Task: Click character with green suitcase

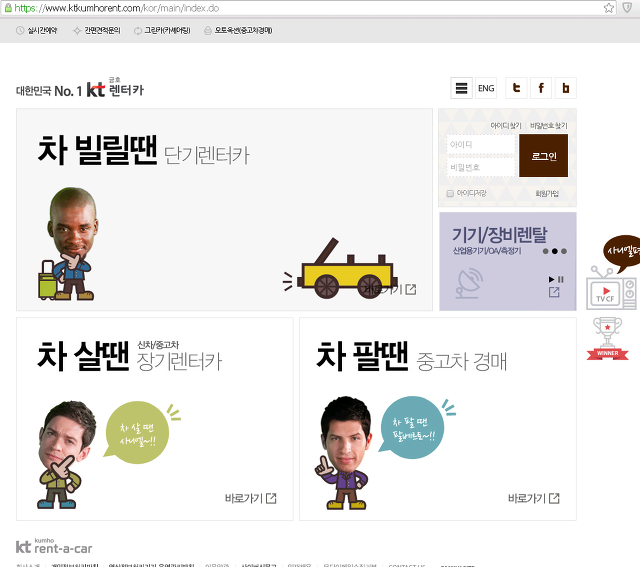Action: tap(69, 244)
